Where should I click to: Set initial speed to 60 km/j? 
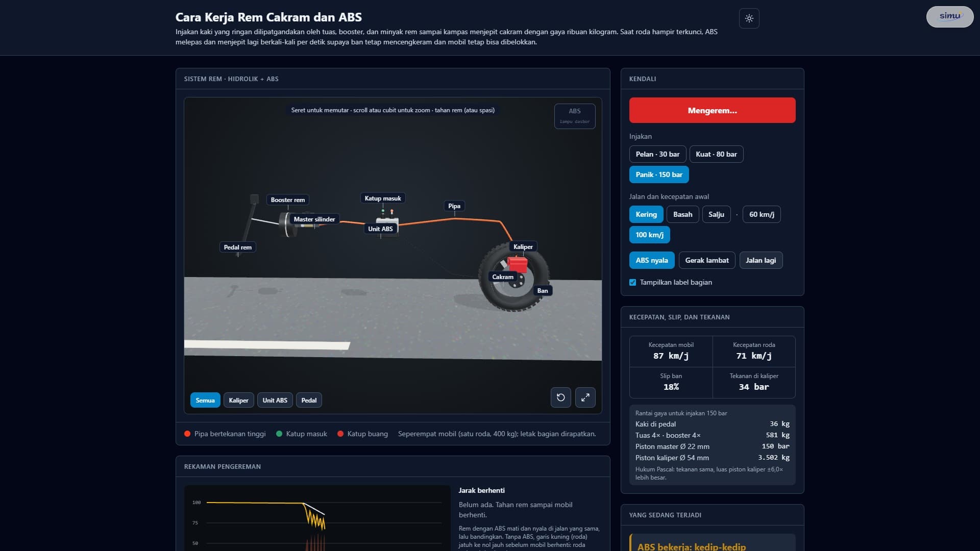[x=762, y=214]
